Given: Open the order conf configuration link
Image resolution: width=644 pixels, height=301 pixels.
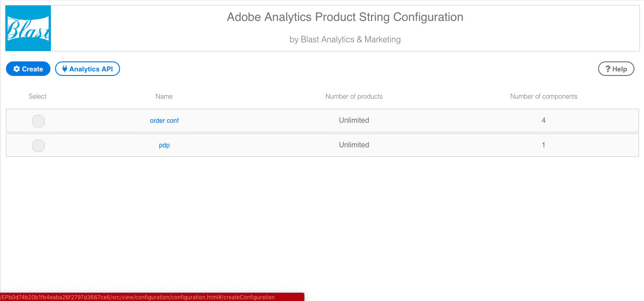Looking at the screenshot, I should (x=164, y=121).
